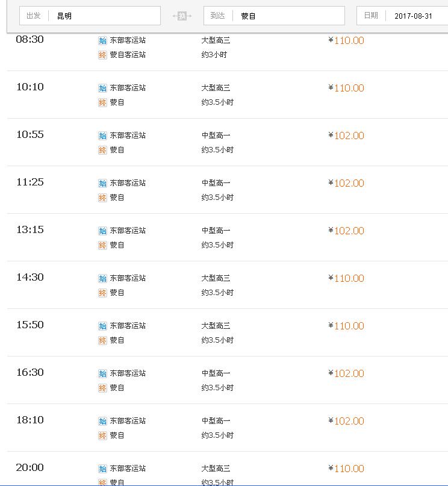
Task: Click 东部客运站 on the 16:30 row
Action: click(x=128, y=373)
